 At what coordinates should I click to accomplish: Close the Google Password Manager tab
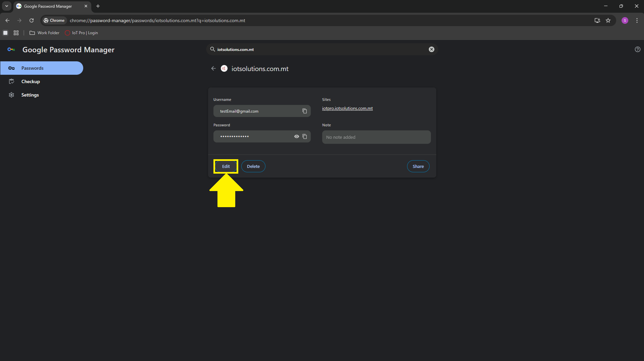[x=86, y=6]
